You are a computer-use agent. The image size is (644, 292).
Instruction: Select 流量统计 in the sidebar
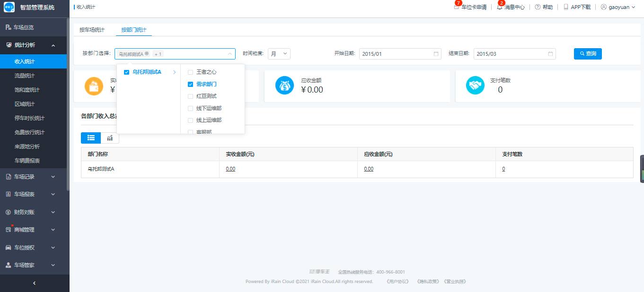[x=25, y=76]
